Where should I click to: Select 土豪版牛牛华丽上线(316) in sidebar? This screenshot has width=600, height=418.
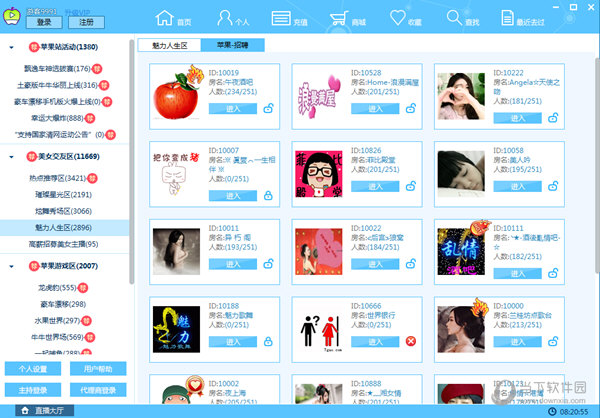57,85
